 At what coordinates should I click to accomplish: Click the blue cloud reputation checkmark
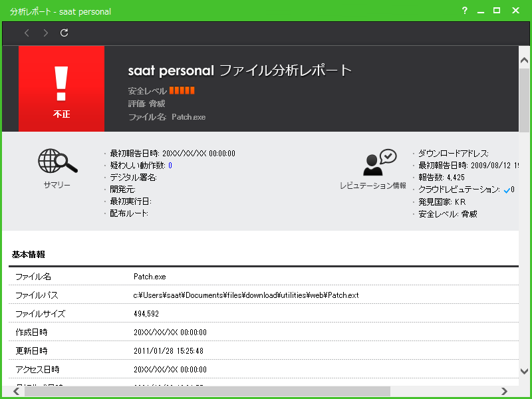(507, 190)
